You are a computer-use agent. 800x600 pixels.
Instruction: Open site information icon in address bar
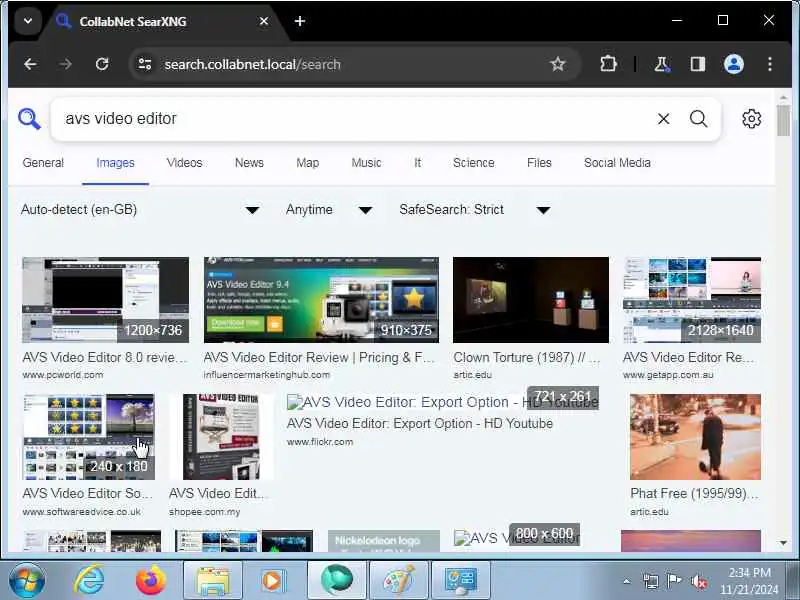[145, 64]
